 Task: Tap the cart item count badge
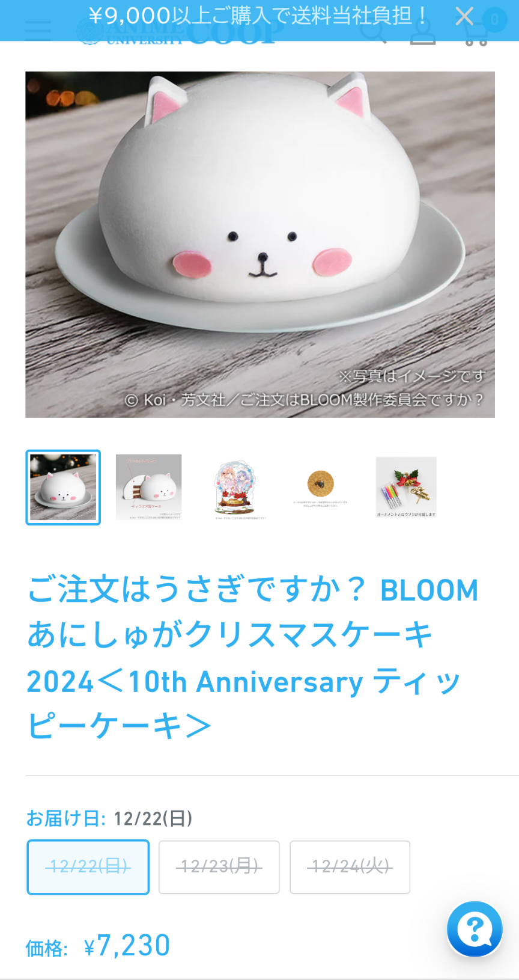[494, 20]
